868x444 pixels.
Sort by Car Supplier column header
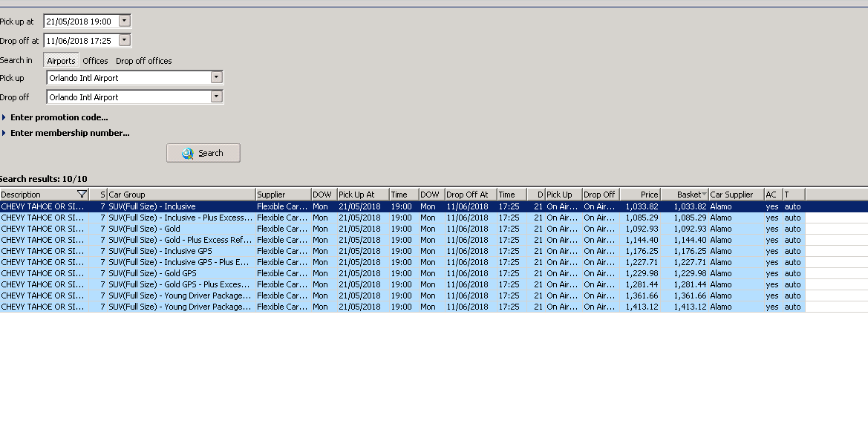pos(737,195)
